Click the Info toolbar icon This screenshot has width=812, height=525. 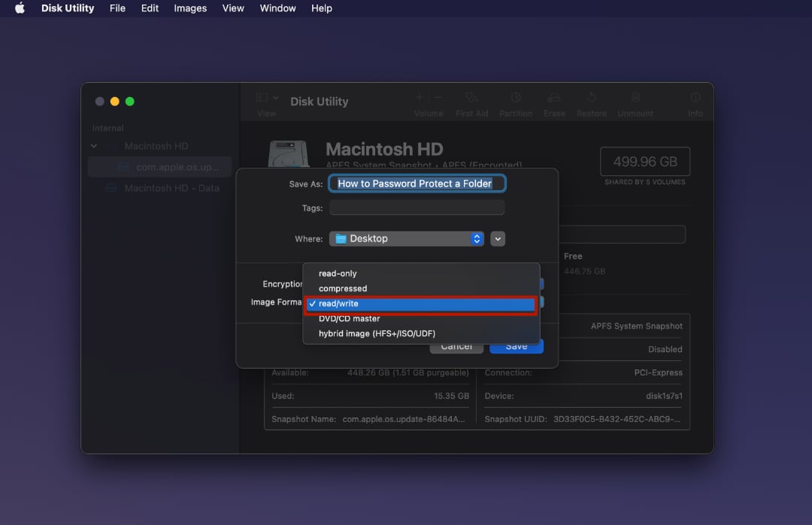[x=695, y=98]
